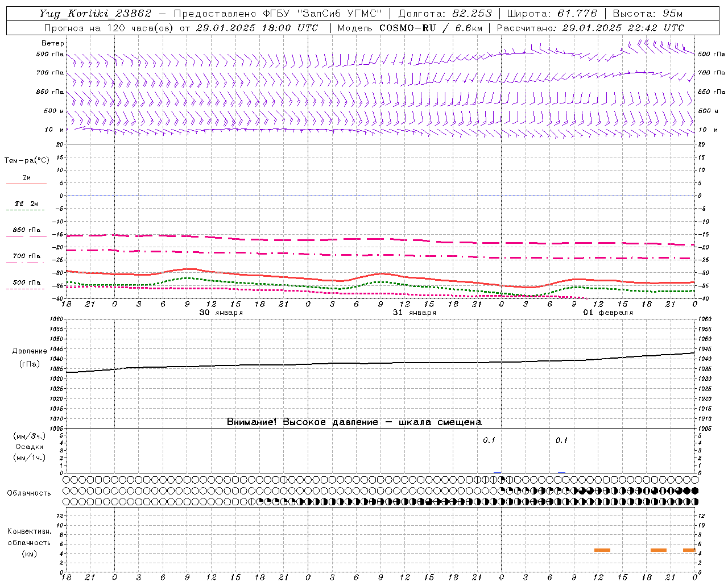This screenshot has width=728, height=582.
Task: Select the model label COSMO-RU / 6.6км
Action: pos(431,28)
